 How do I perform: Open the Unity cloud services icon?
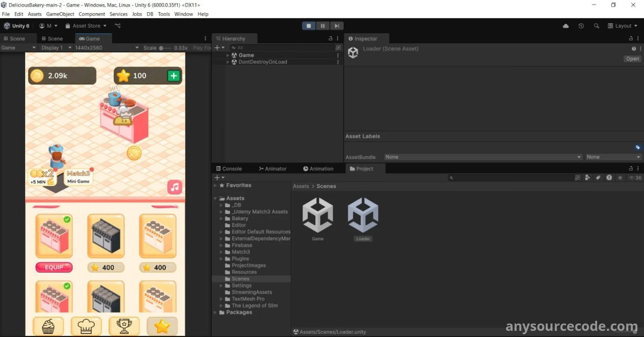(566, 26)
